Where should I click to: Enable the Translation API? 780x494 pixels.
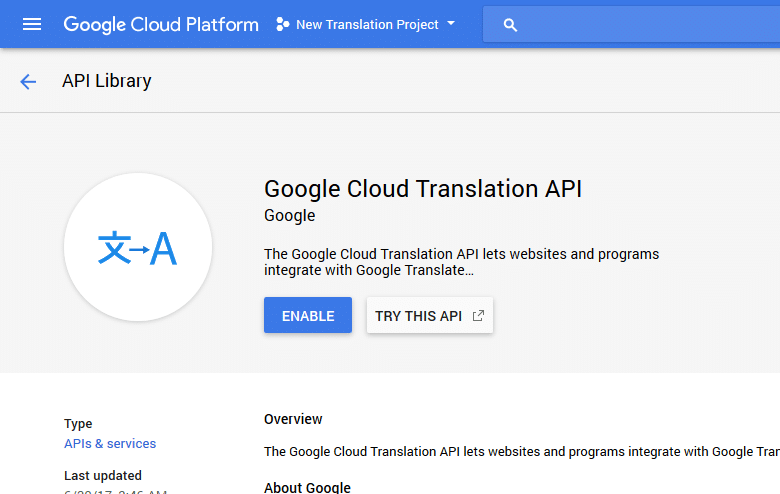[308, 315]
